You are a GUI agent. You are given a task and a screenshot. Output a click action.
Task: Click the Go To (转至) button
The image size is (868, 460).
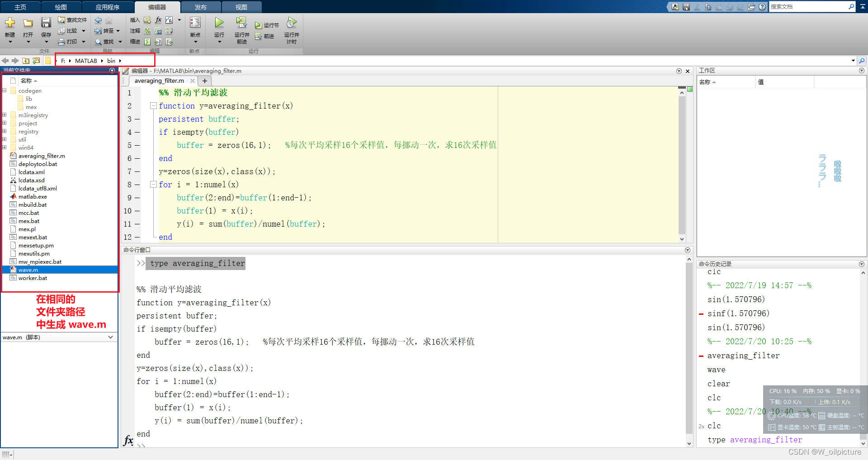coord(104,31)
